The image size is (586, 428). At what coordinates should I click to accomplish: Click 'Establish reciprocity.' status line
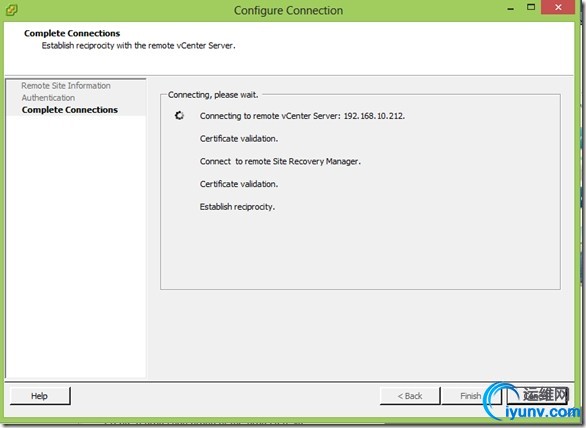pyautogui.click(x=237, y=207)
